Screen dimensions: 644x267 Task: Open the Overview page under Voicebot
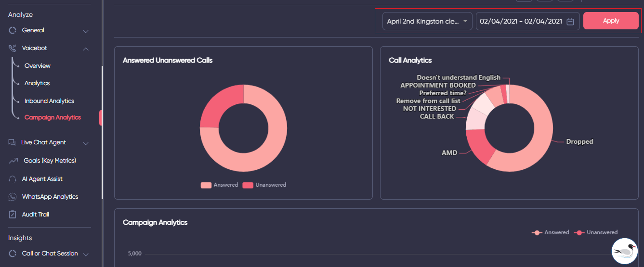click(x=38, y=66)
